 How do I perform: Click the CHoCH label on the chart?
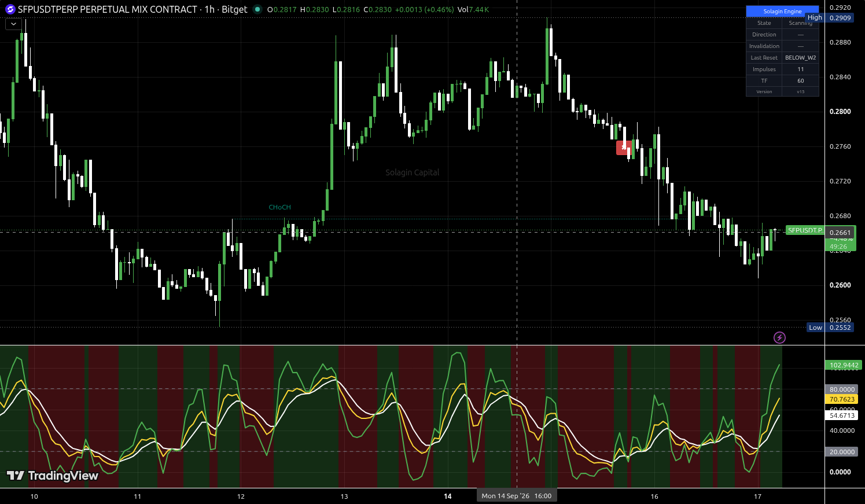tap(279, 207)
